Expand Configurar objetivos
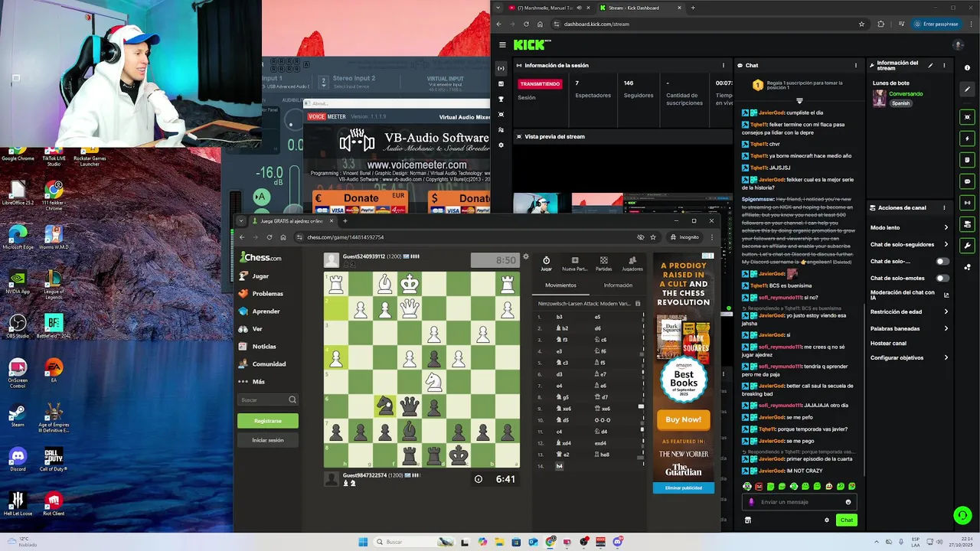The width and height of the screenshot is (980, 551). point(909,357)
